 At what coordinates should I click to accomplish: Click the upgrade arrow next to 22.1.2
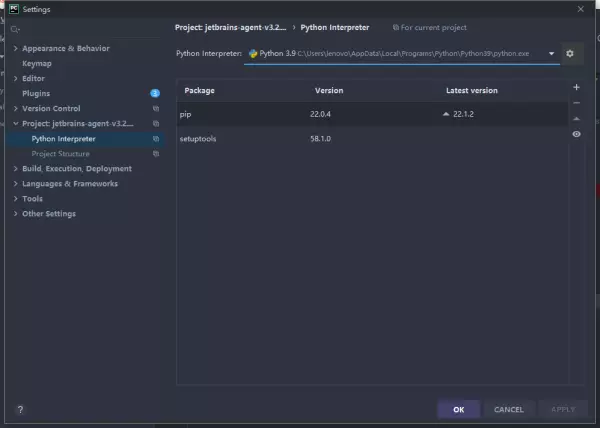pyautogui.click(x=446, y=114)
